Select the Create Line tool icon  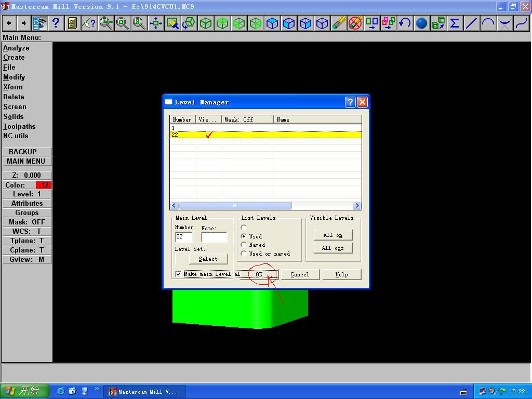click(471, 23)
